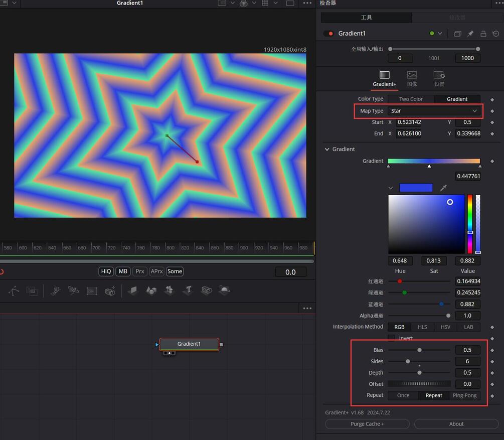Toggle the Some update option
The image size is (504, 440).
click(175, 271)
